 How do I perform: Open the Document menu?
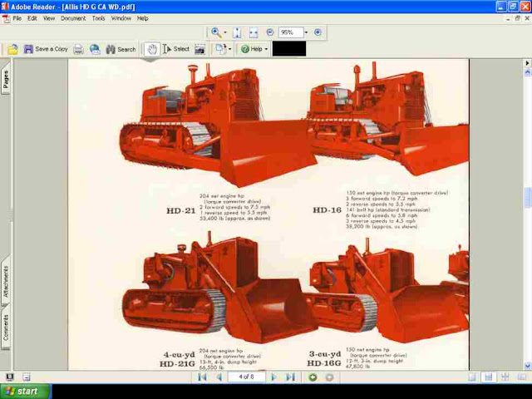(x=73, y=18)
